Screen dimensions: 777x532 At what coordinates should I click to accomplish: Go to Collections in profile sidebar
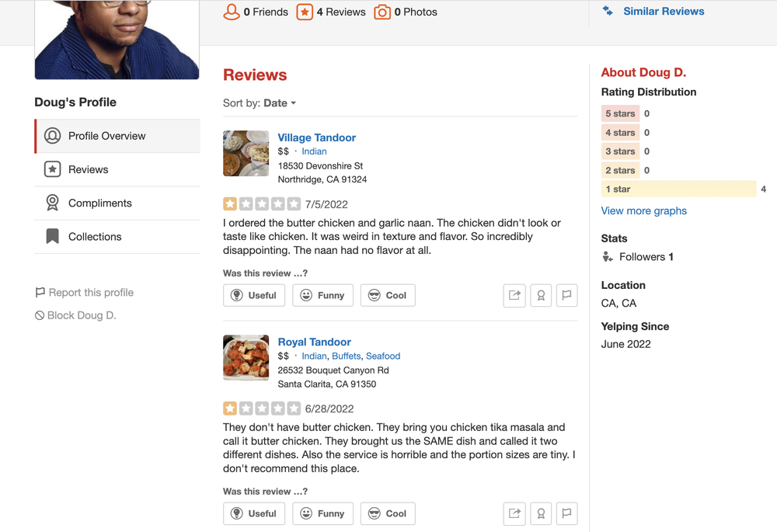95,236
